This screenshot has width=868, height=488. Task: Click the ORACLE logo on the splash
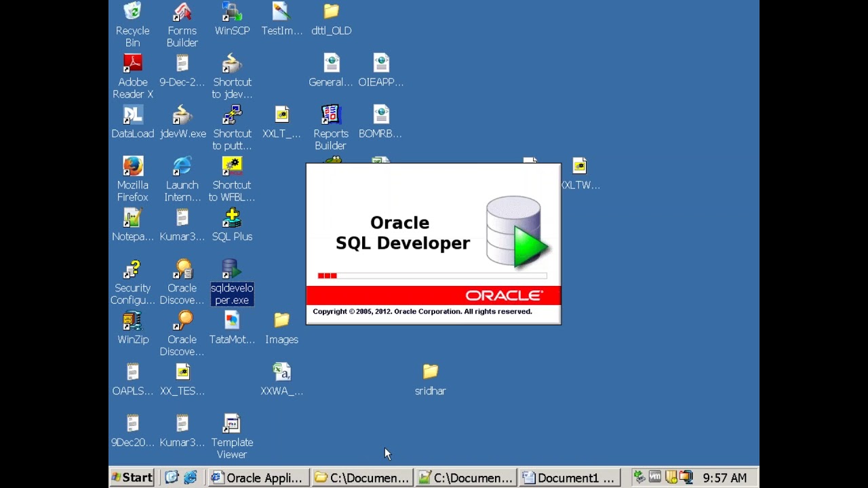coord(505,296)
